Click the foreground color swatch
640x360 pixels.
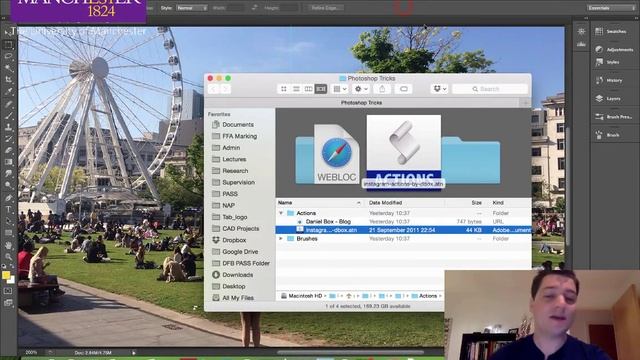click(5, 276)
